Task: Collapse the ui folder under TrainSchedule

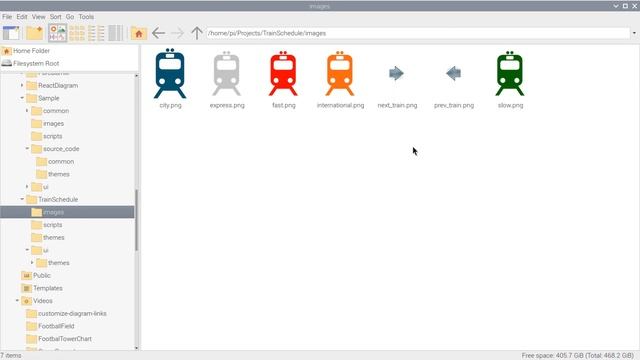Action: click(27, 250)
